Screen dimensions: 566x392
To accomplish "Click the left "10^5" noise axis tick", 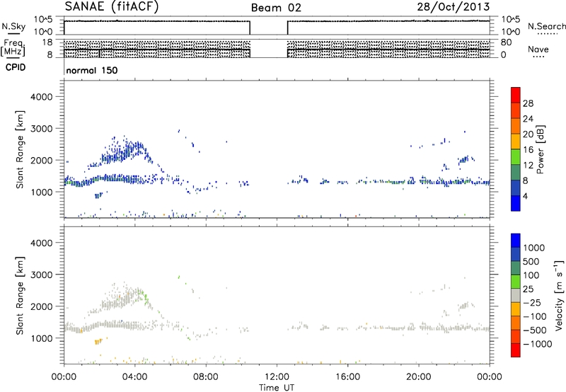I will [43, 20].
